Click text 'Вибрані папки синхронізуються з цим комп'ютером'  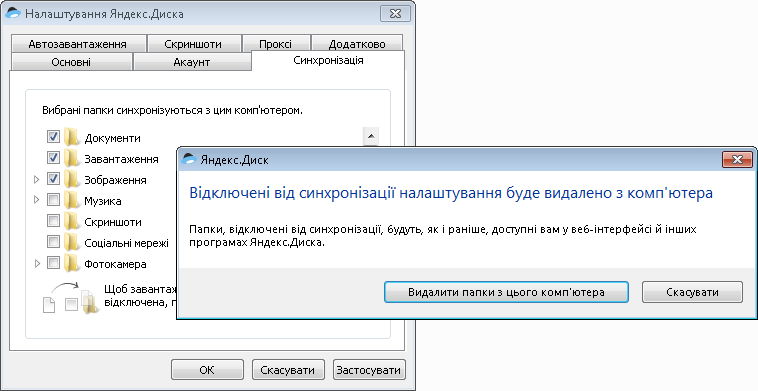point(173,110)
